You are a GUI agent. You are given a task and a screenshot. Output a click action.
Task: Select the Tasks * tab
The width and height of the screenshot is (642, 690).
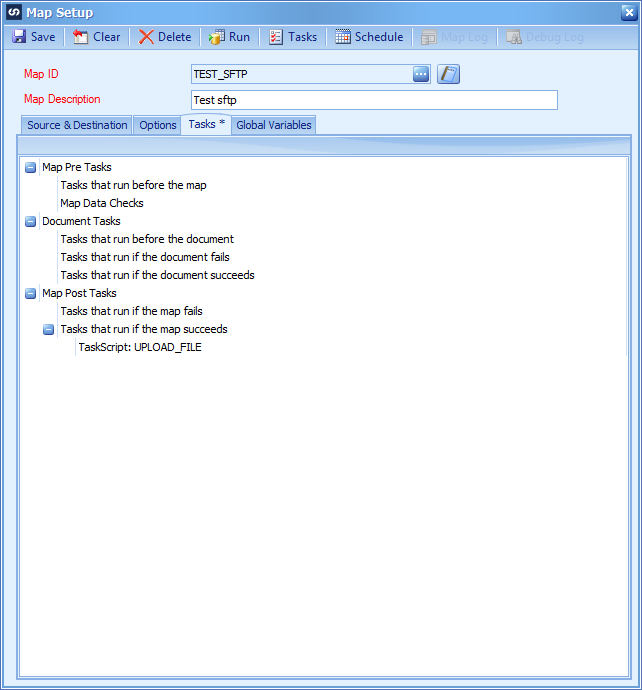(206, 124)
